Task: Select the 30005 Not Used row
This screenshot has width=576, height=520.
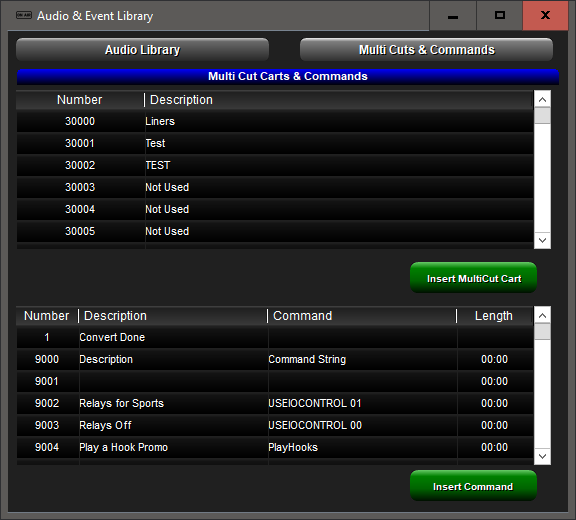Action: point(275,231)
